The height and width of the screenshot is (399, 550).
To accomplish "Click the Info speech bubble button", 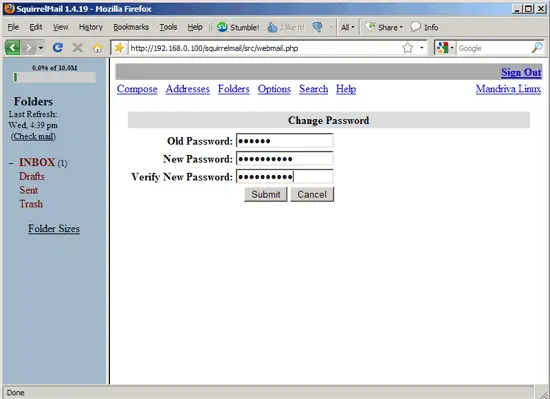I will click(x=424, y=27).
